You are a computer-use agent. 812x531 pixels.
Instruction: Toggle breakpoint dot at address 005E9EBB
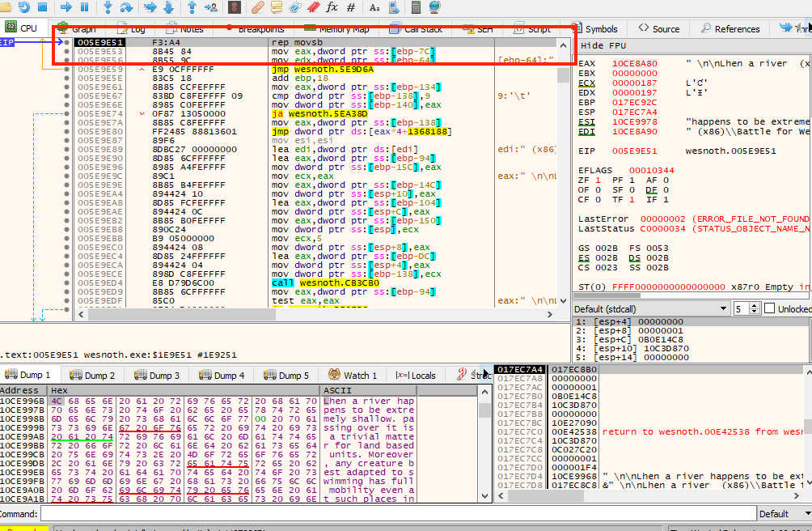[x=66, y=238]
